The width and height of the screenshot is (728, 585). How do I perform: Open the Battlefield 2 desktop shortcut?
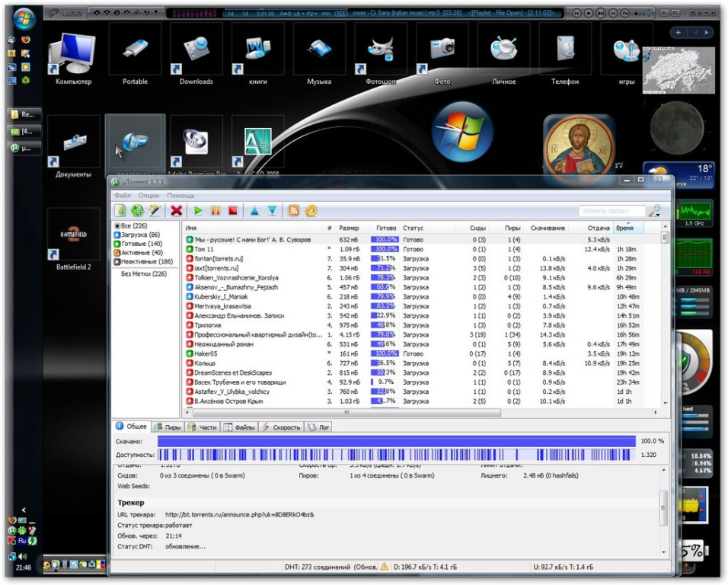point(73,241)
